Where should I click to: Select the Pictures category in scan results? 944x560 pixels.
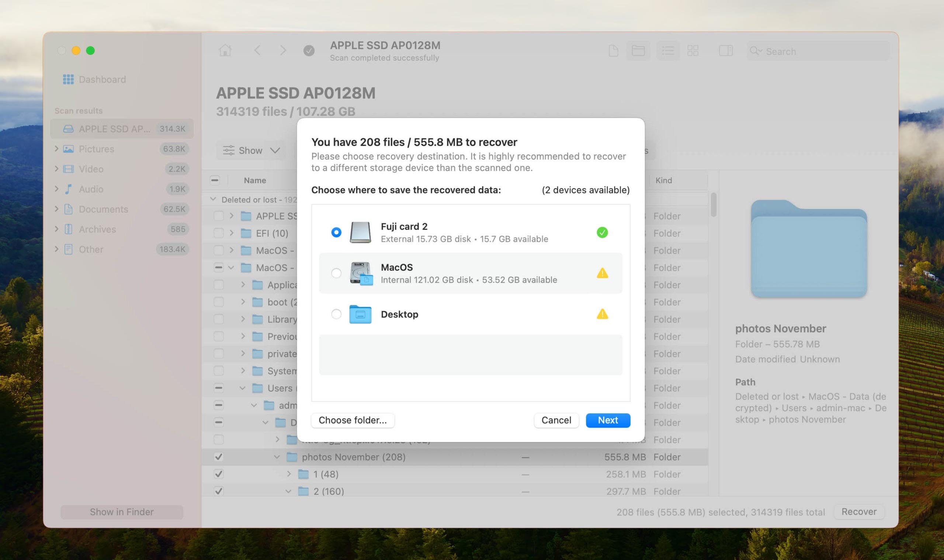pyautogui.click(x=96, y=149)
